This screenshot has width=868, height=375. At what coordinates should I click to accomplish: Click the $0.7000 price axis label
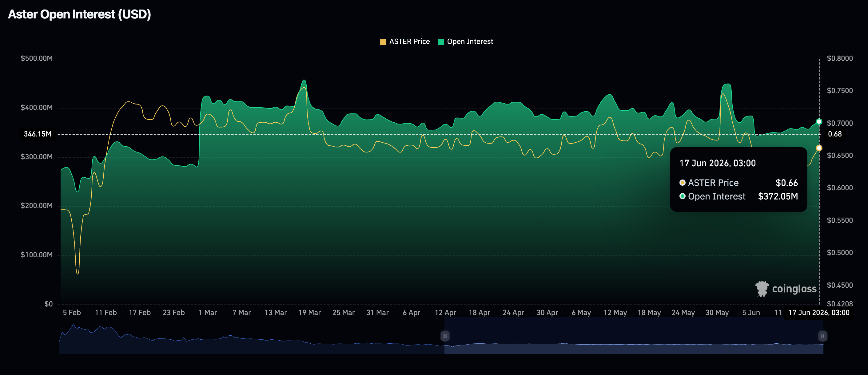(x=840, y=123)
